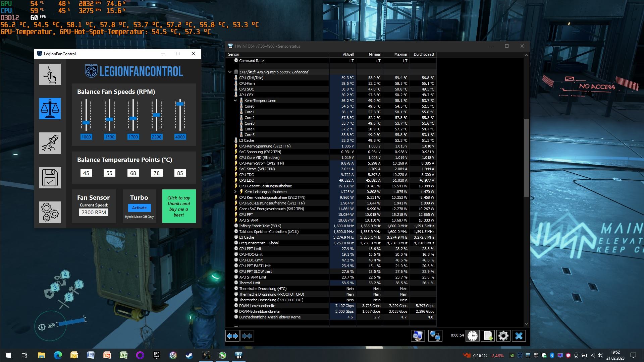Click the NVIDIA tray icon
Viewport: 644px width, 362px height.
(512, 355)
